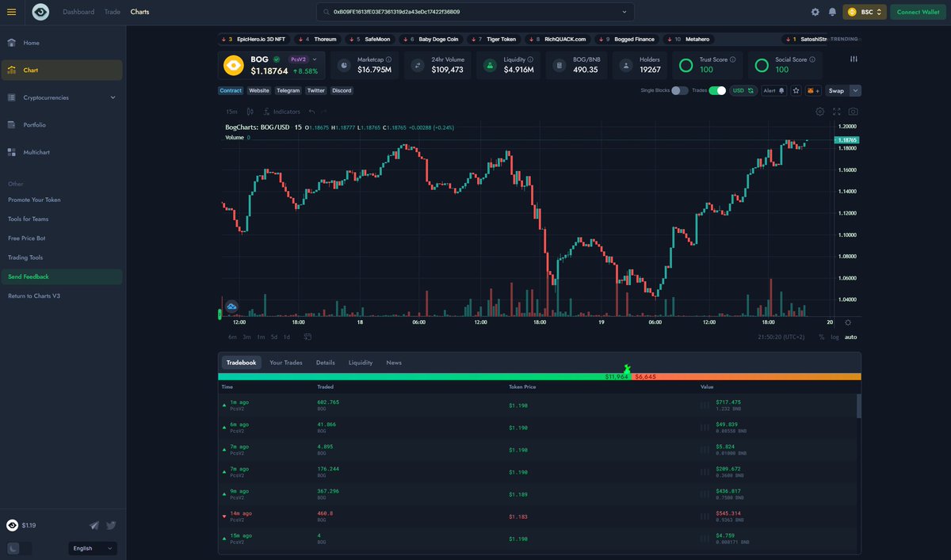The width and height of the screenshot is (951, 560).
Task: Open go-to-date calendar icon below chart
Action: pos(307,337)
